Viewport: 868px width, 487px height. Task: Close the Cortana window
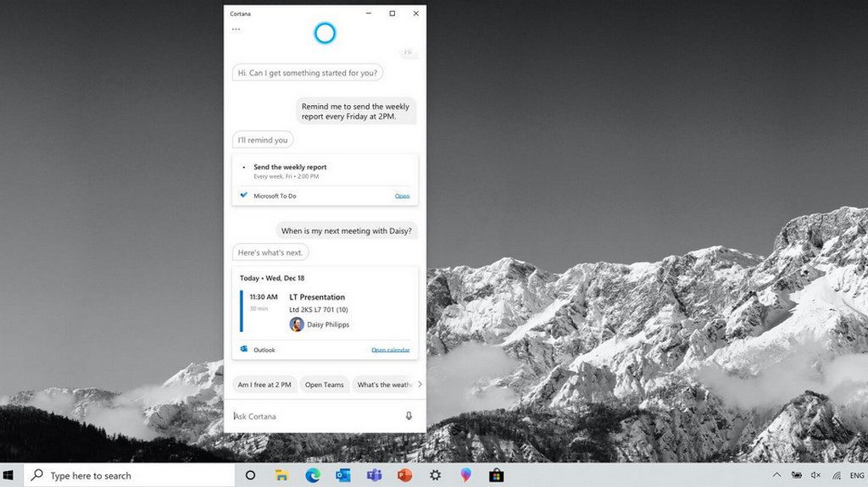pos(415,14)
